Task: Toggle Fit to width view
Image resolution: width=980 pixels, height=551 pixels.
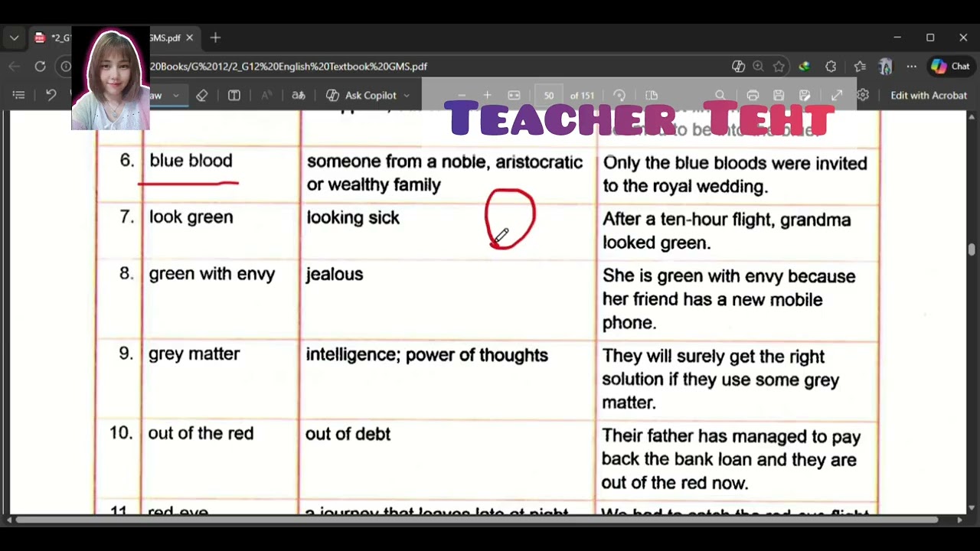Action: pyautogui.click(x=514, y=95)
